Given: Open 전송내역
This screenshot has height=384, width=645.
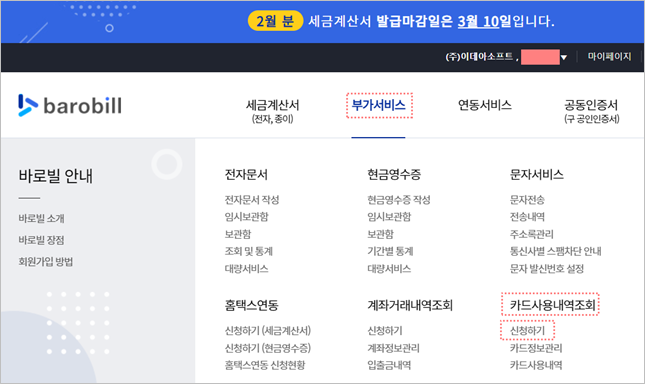Looking at the screenshot, I should coord(527,217).
